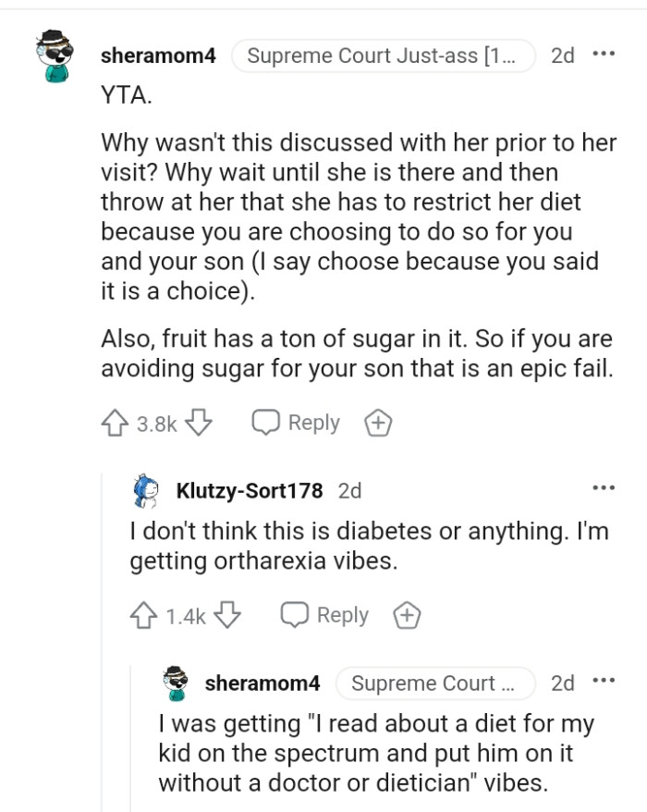Screen dimensions: 647x812
Task: Open the options menu on Klutzy-Sort178's comment
Action: coord(605,488)
